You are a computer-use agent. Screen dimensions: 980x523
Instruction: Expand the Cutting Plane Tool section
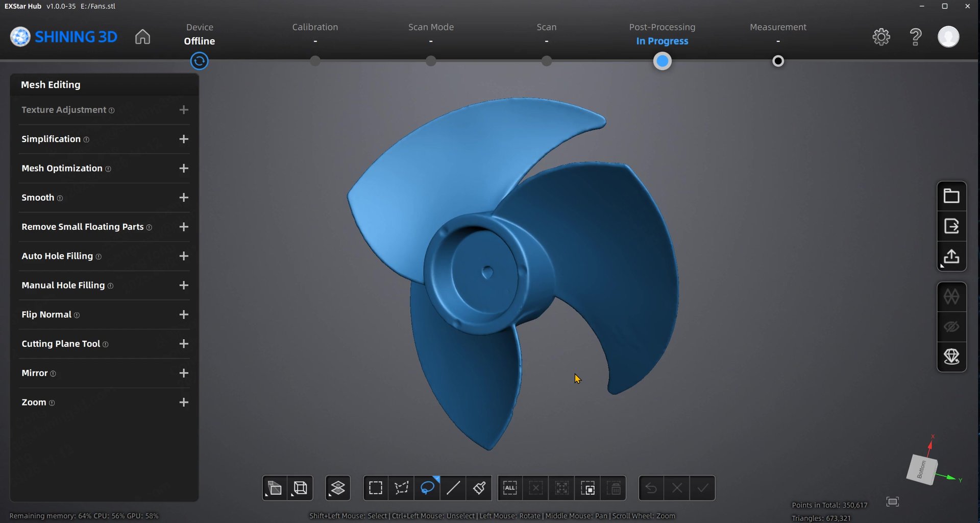point(184,344)
